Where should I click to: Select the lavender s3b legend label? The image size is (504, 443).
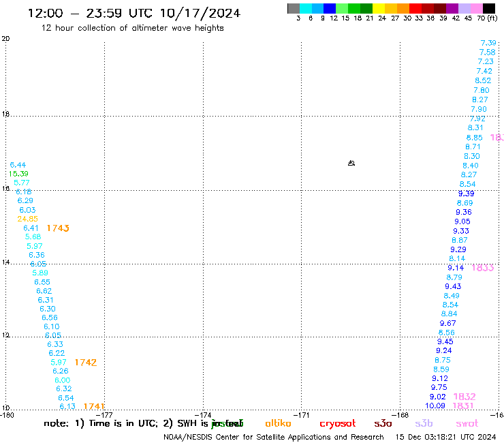tap(424, 423)
